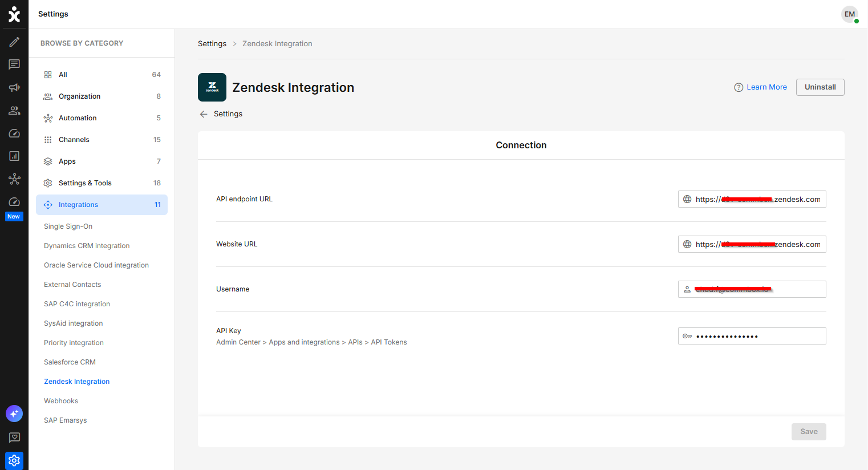The height and width of the screenshot is (470, 868).
Task: Click the Save button
Action: click(x=809, y=432)
